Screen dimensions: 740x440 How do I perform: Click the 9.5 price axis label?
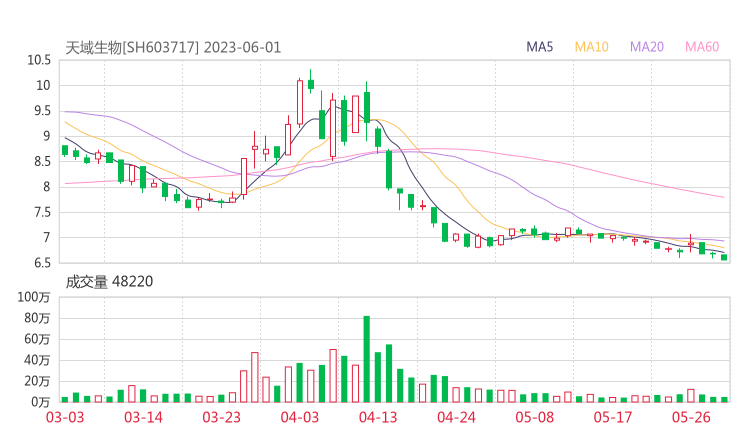pyautogui.click(x=42, y=111)
